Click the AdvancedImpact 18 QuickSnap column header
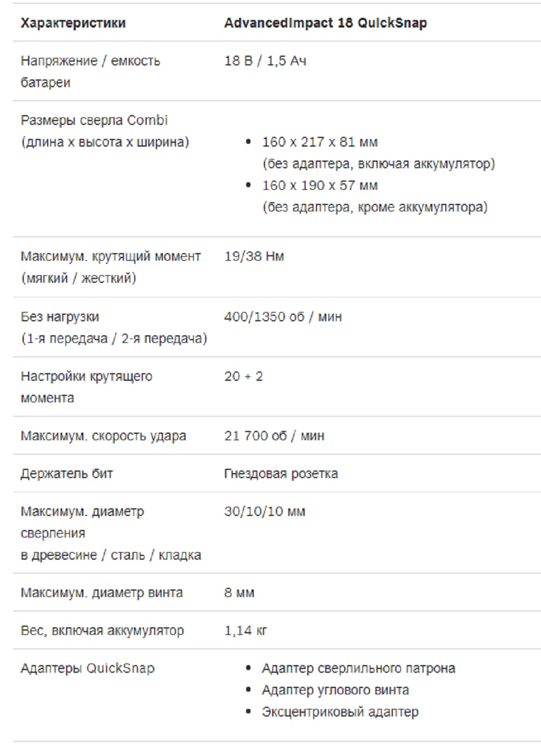 click(325, 23)
